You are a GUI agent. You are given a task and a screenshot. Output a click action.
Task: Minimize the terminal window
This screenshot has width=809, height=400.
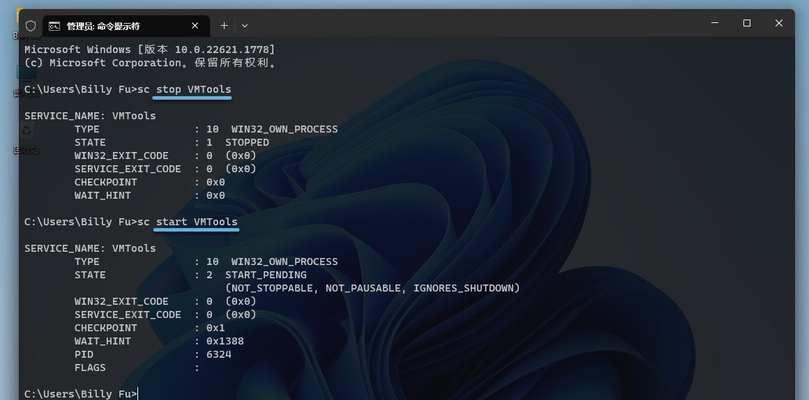coord(715,23)
